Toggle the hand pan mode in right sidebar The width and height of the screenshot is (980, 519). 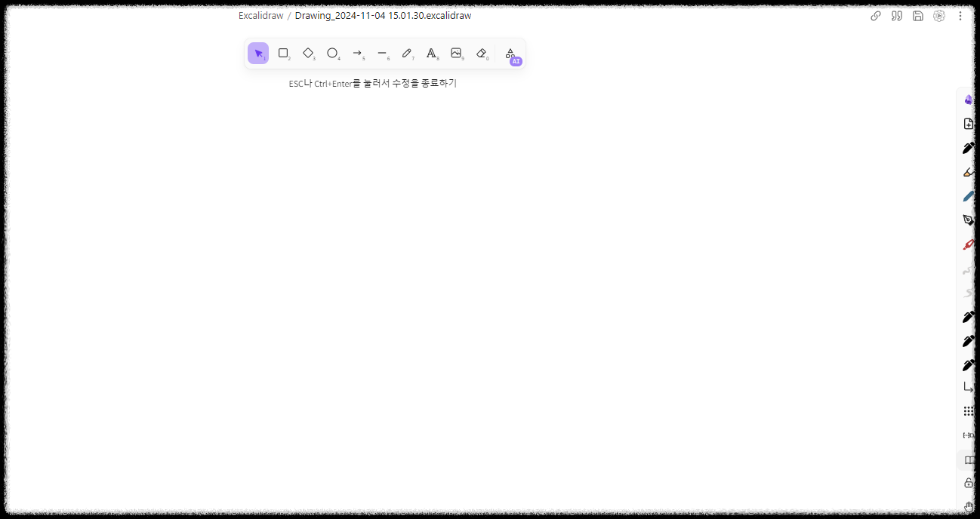point(969,506)
